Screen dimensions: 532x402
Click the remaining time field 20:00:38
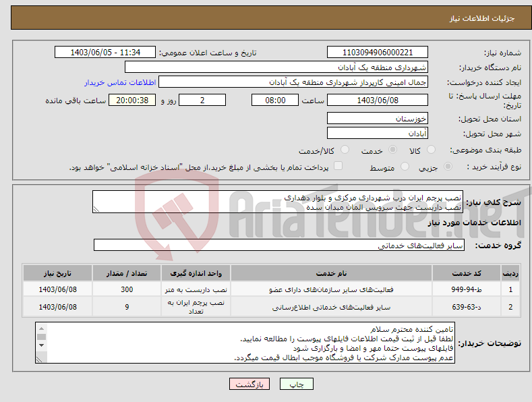coord(132,100)
